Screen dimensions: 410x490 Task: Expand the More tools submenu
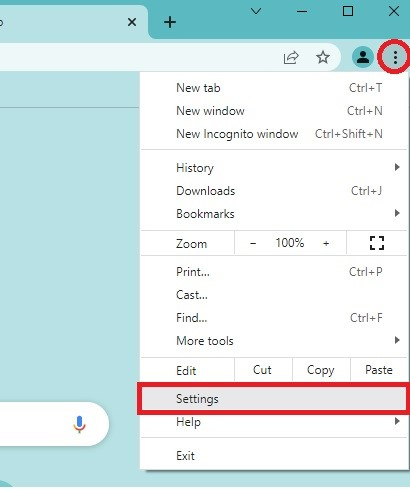(274, 341)
